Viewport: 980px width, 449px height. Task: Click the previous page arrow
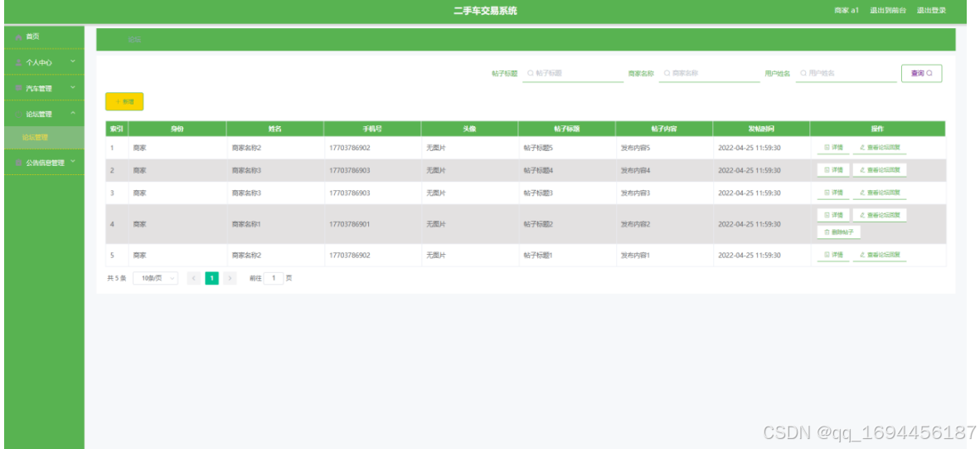194,278
